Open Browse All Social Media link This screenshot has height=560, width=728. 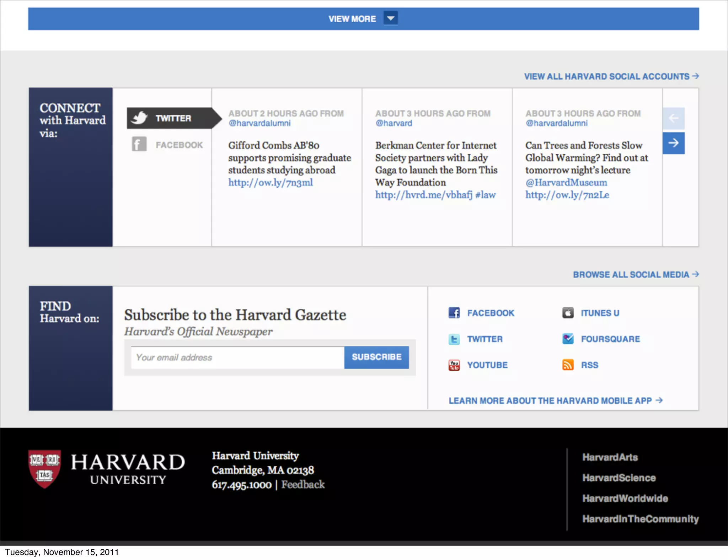tap(635, 275)
